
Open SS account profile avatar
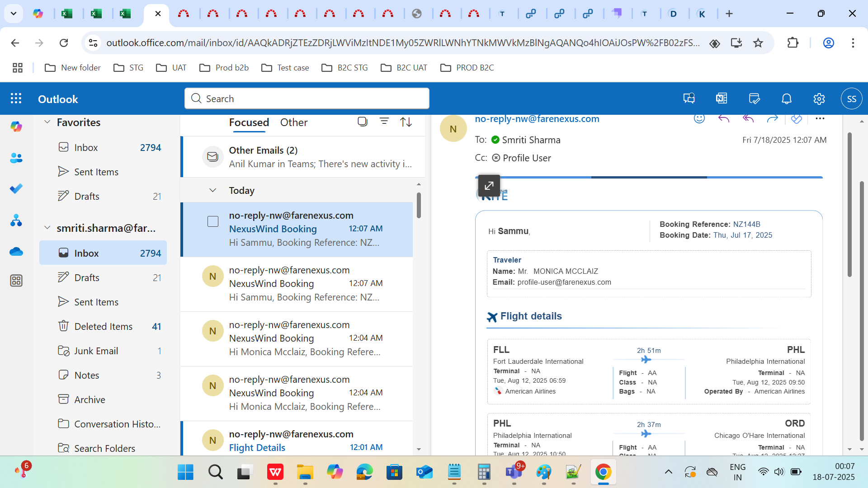pyautogui.click(x=852, y=99)
